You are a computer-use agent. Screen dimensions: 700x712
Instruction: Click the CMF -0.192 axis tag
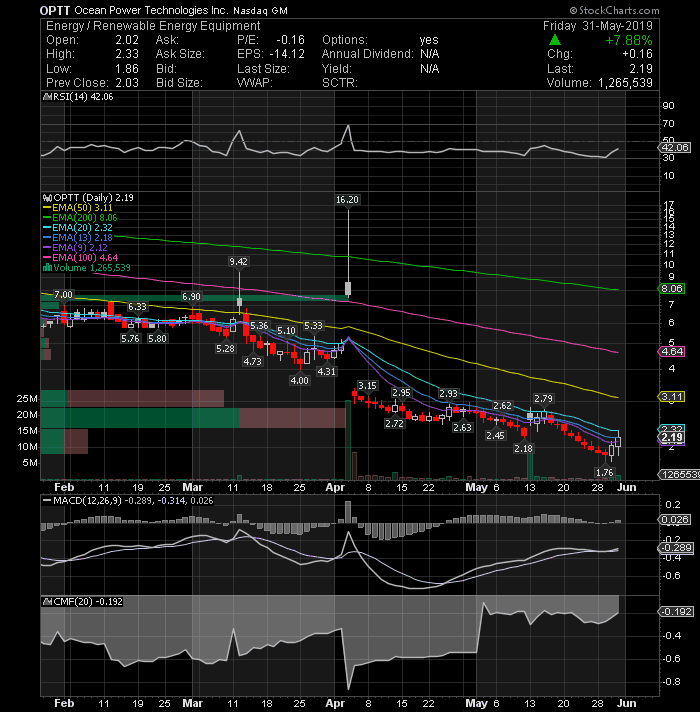point(676,612)
